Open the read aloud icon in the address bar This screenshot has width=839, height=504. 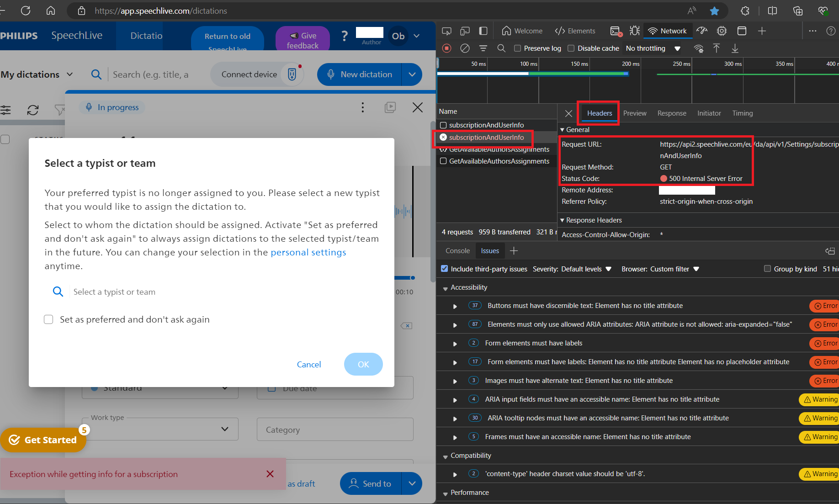coord(691,11)
